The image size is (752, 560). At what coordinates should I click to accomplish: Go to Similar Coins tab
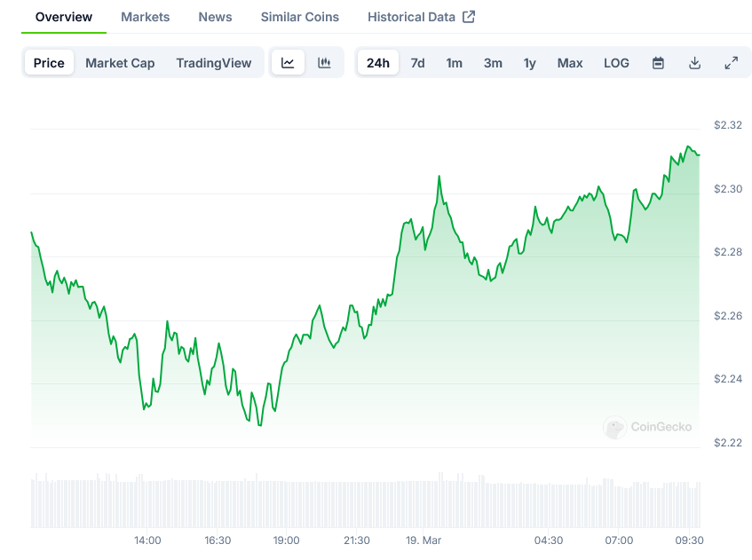[299, 17]
